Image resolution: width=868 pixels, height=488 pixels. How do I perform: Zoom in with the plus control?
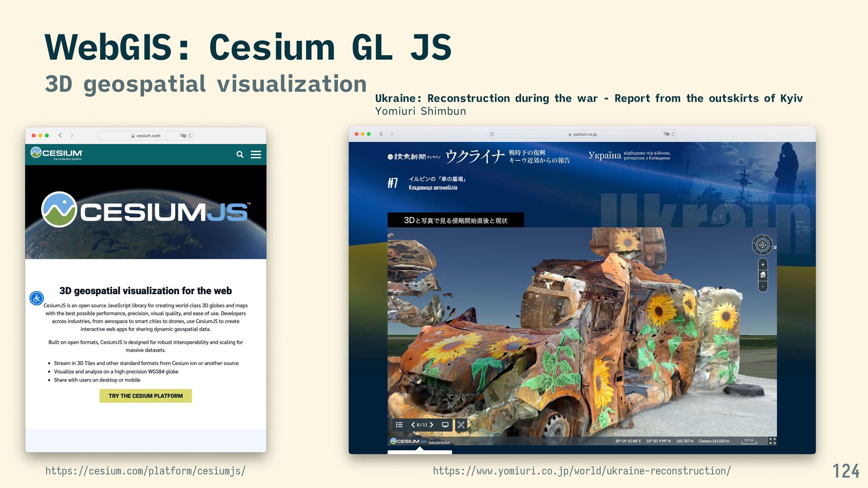pos(763,264)
